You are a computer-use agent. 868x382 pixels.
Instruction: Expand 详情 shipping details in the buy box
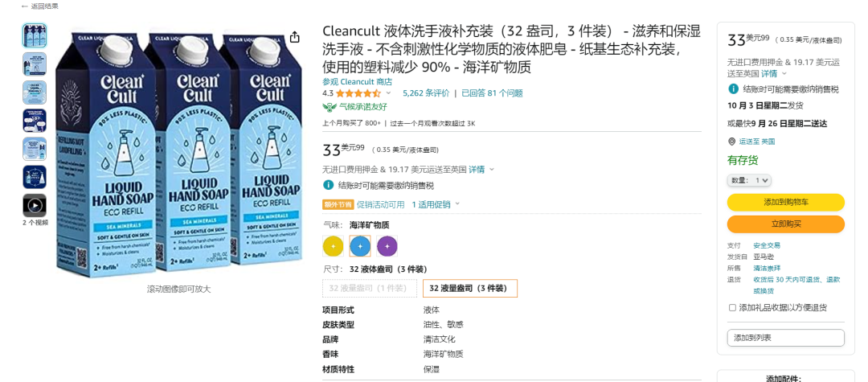(x=773, y=74)
